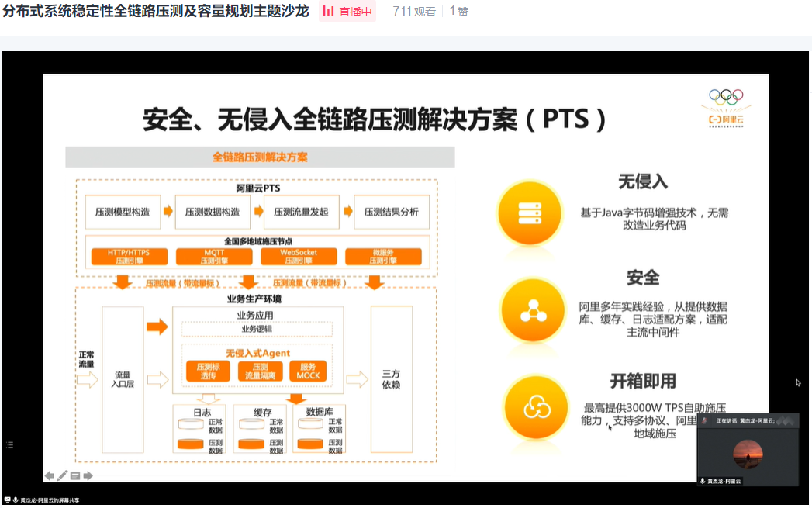Click the 基于Java字节码增强技术 description text
Viewport: 812px width, 508px height.
[x=655, y=219]
